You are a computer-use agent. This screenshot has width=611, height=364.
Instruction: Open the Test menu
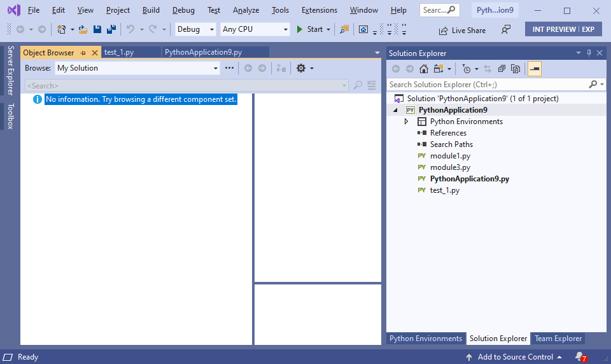pyautogui.click(x=214, y=10)
